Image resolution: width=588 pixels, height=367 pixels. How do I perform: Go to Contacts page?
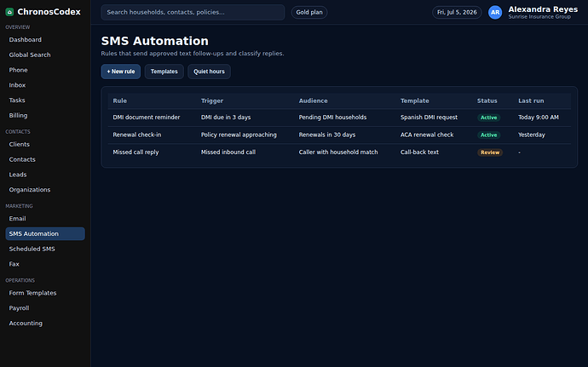tap(45, 159)
